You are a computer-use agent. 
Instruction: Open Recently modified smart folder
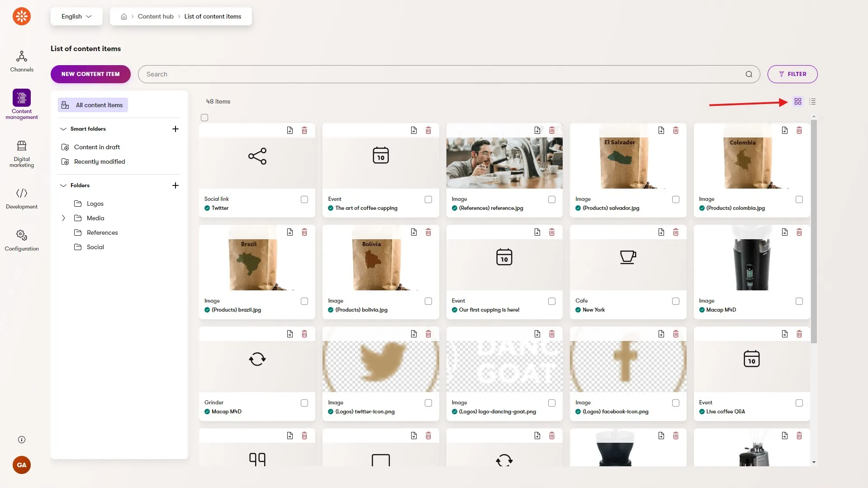click(93, 161)
